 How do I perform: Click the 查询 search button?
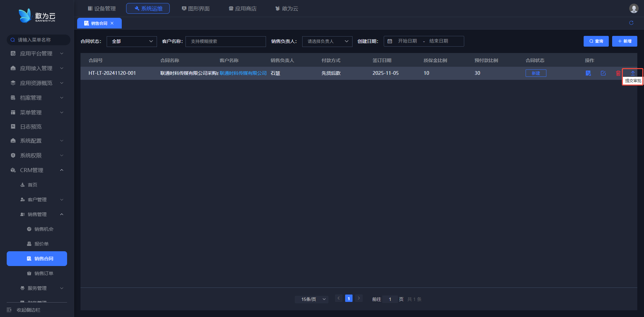[596, 41]
